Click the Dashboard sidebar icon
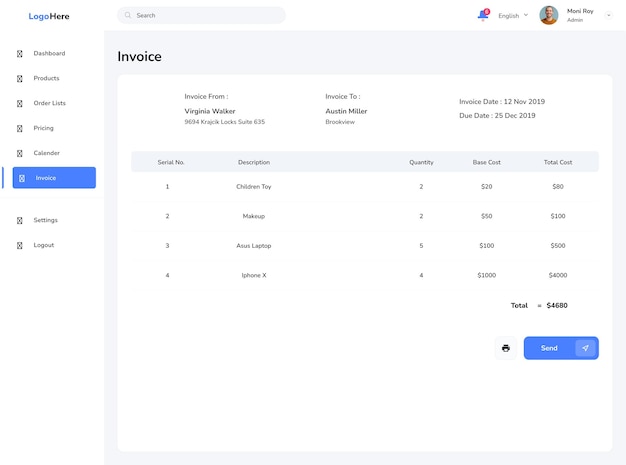Image resolution: width=626 pixels, height=465 pixels. (20, 53)
